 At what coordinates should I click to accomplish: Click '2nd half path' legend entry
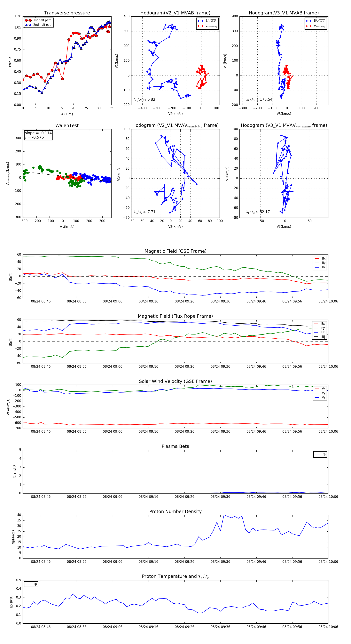(x=39, y=25)
